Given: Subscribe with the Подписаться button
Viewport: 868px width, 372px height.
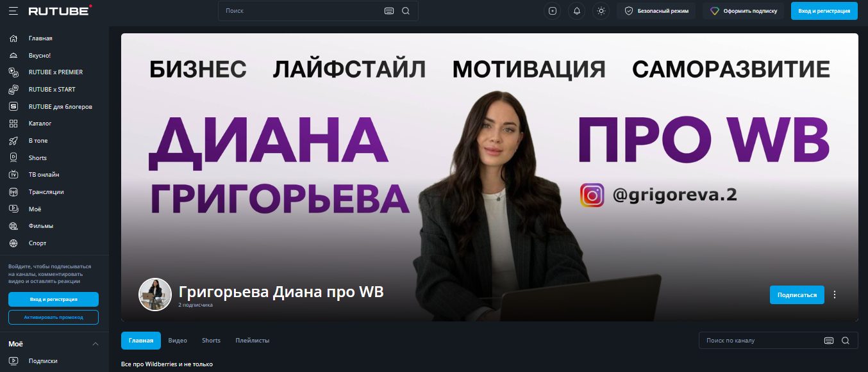Looking at the screenshot, I should pyautogui.click(x=797, y=295).
